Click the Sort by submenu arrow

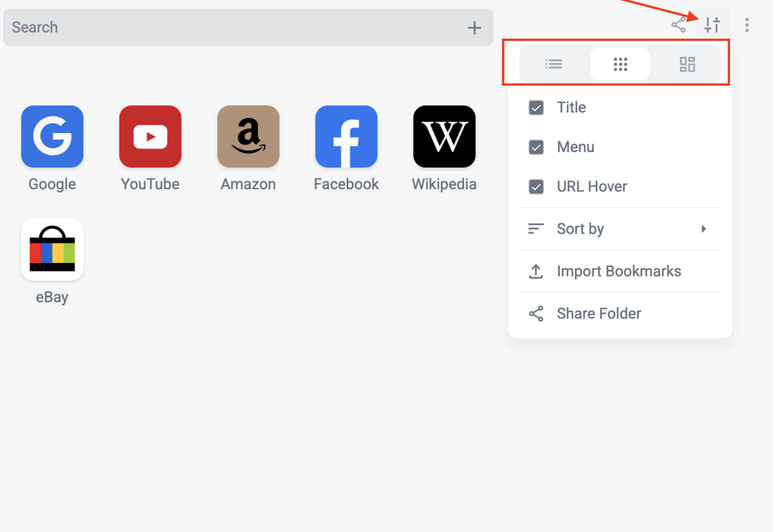click(x=704, y=229)
